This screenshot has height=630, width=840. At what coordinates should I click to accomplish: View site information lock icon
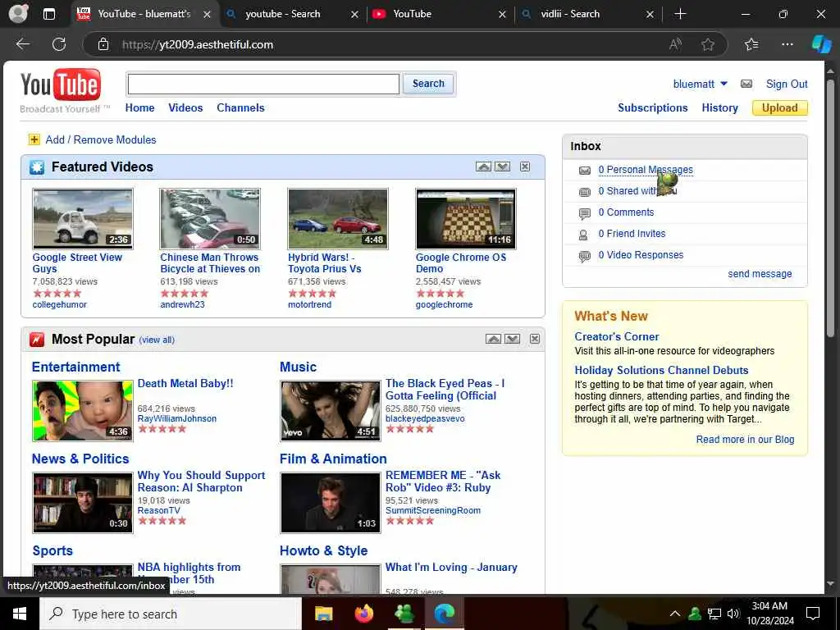103,44
